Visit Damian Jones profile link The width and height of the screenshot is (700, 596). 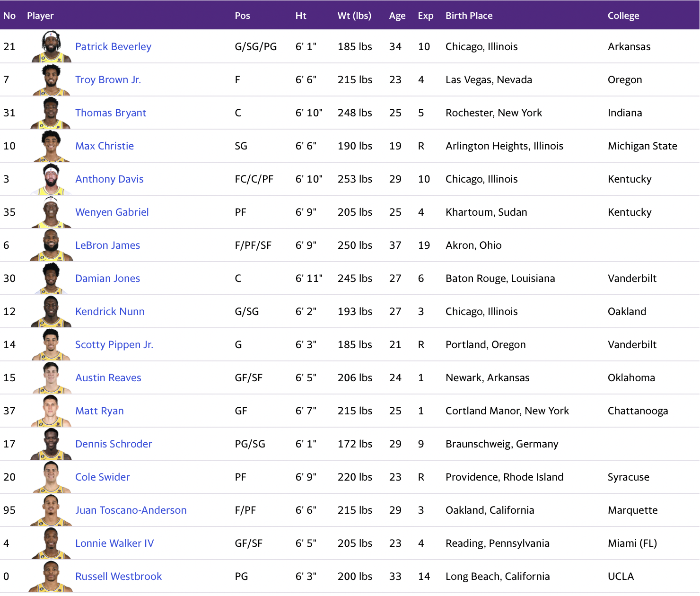pyautogui.click(x=107, y=278)
